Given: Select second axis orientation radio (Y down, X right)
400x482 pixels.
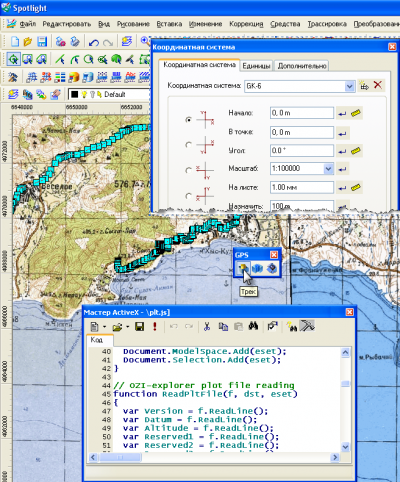Looking at the screenshot, I should click(189, 145).
